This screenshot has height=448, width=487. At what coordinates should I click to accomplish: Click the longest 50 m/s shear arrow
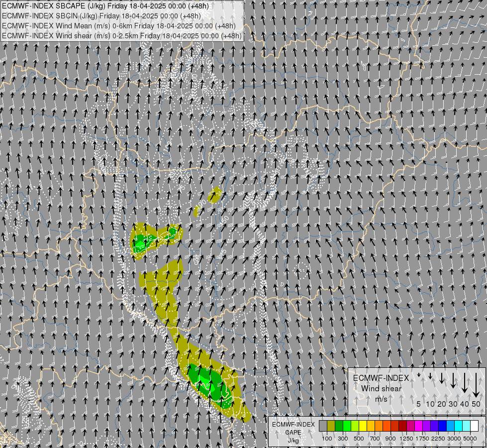pyautogui.click(x=476, y=385)
